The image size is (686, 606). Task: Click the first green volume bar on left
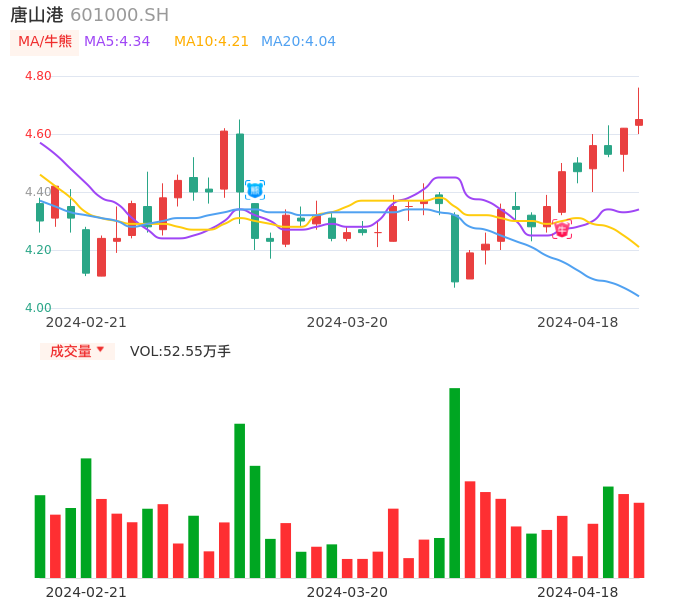click(40, 536)
